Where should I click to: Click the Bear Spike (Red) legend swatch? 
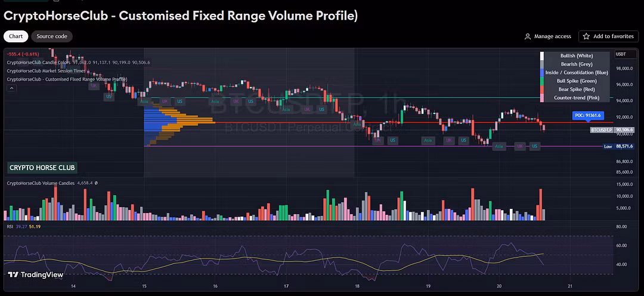(542, 89)
